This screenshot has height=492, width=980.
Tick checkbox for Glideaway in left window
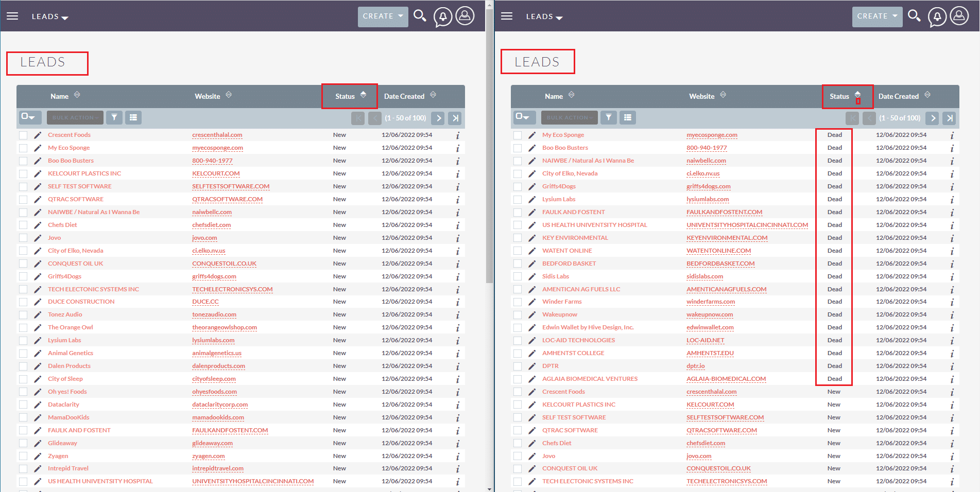pyautogui.click(x=23, y=444)
